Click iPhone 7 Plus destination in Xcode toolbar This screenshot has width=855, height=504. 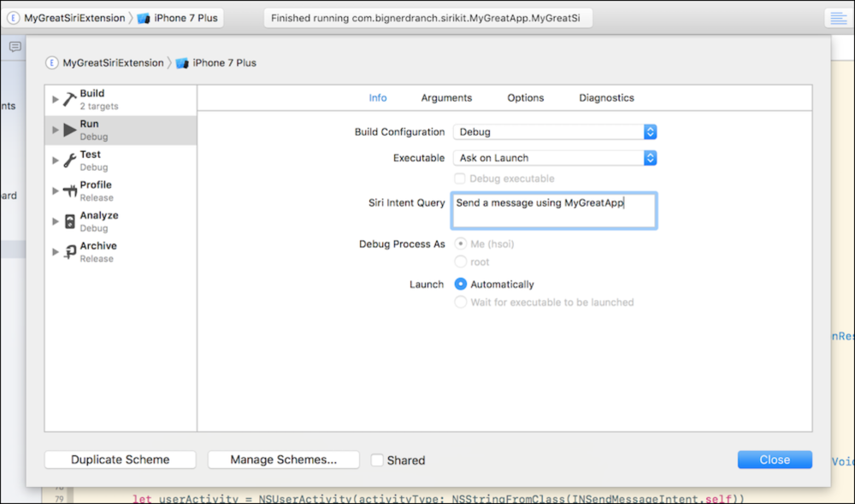coord(186,18)
